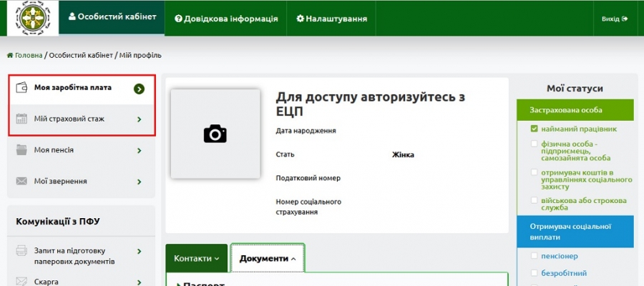Select Мій страховий стаж menu item
The width and height of the screenshot is (644, 286).
coord(82,119)
